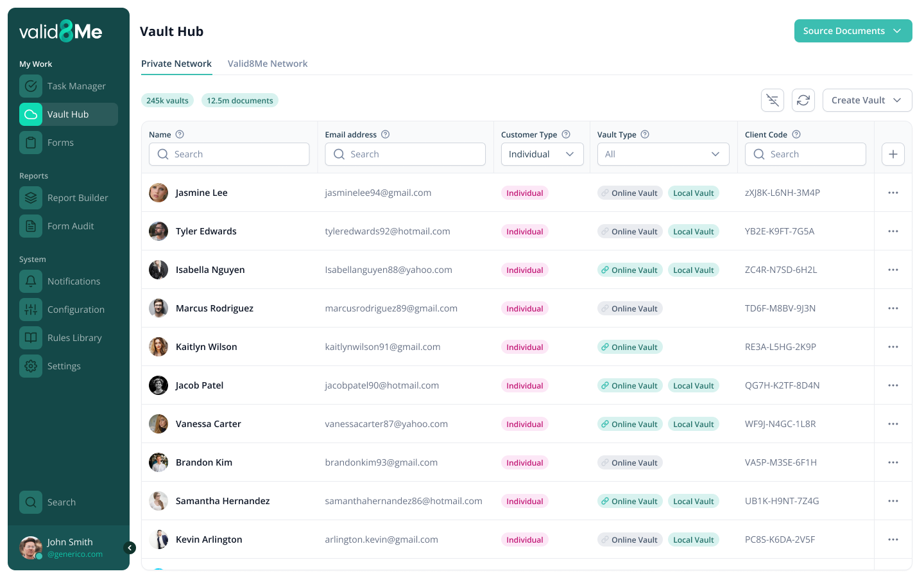This screenshot has width=924, height=578.
Task: Switch to the Valid8Me Network tab
Action: (268, 64)
